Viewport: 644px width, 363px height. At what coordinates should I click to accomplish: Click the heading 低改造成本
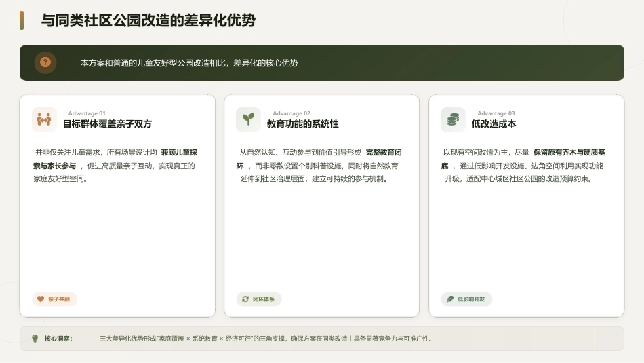[494, 123]
